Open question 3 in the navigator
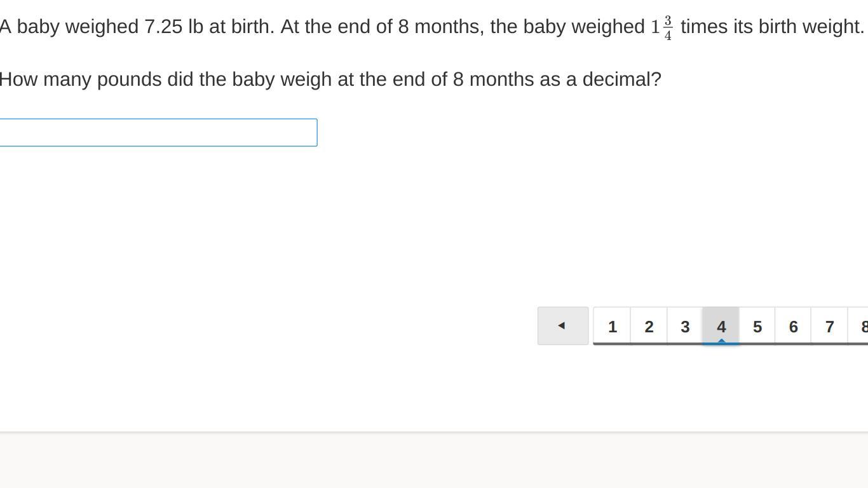 pyautogui.click(x=684, y=326)
